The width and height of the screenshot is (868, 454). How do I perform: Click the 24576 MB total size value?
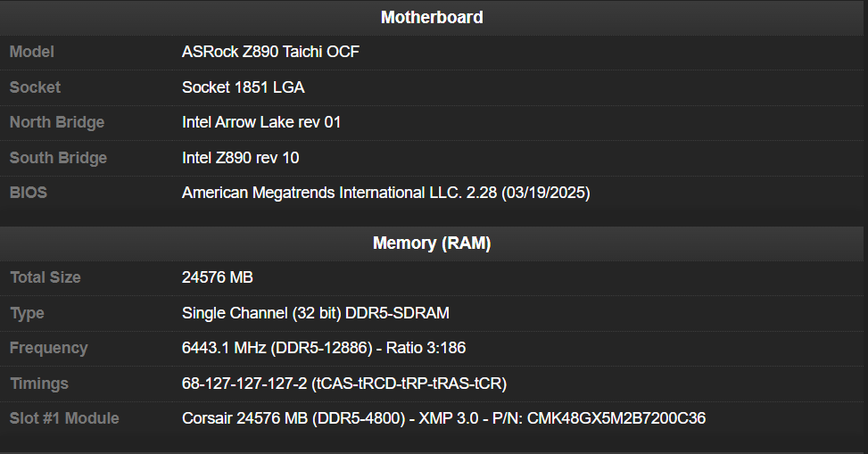coord(218,277)
